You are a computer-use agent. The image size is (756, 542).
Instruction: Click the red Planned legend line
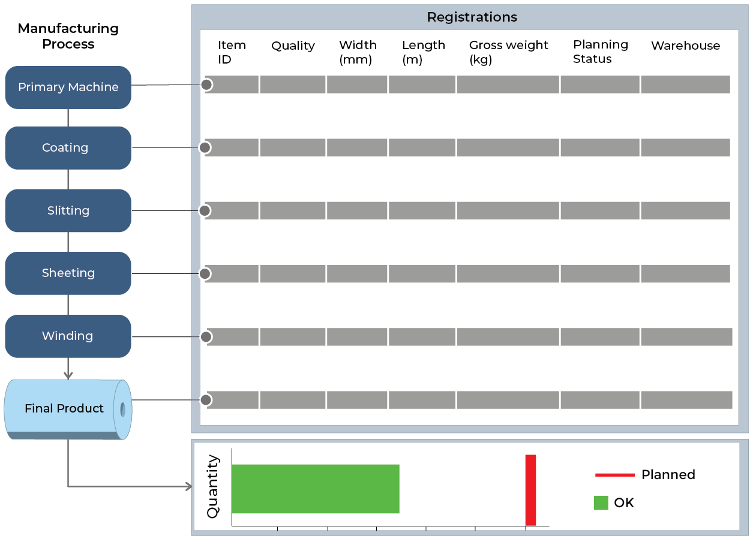click(x=614, y=475)
